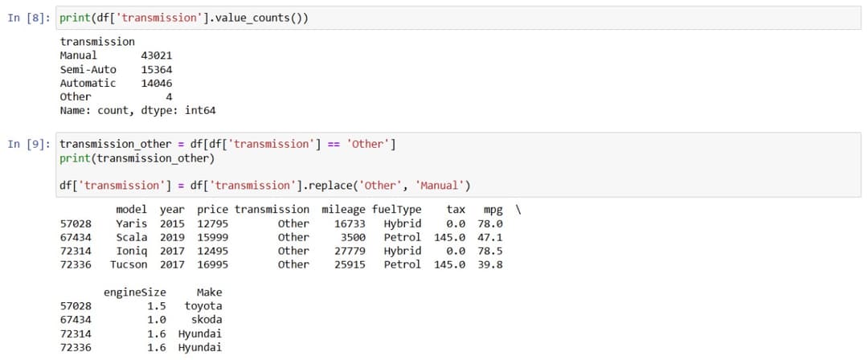
Task: Click the 'Ioniq' model cell
Action: pos(132,251)
